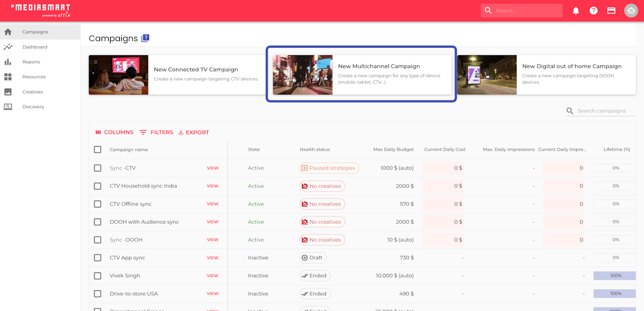Toggle the select-all campaigns checkbox

pyautogui.click(x=98, y=149)
